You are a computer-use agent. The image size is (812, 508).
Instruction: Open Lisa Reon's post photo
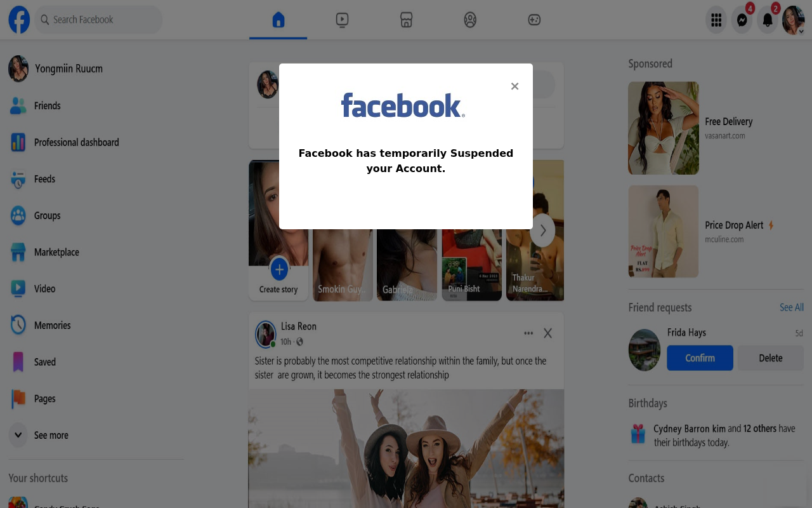(x=406, y=448)
